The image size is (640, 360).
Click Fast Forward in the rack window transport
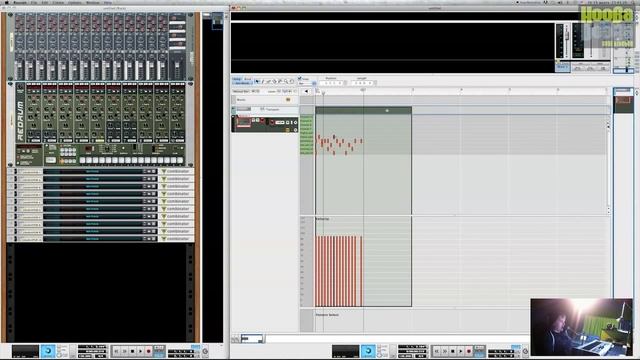124,351
